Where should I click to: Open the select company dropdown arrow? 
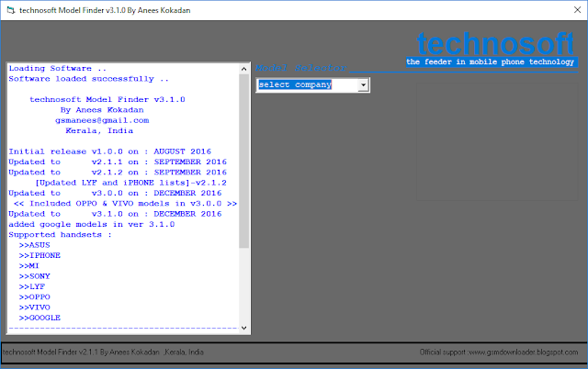click(x=363, y=85)
